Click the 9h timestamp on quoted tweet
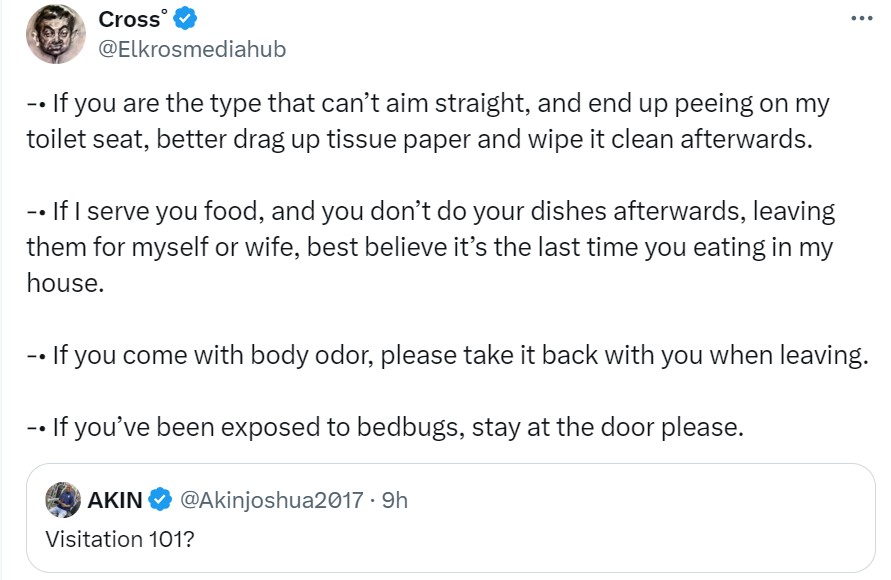This screenshot has height=580, width=891. pyautogui.click(x=395, y=499)
